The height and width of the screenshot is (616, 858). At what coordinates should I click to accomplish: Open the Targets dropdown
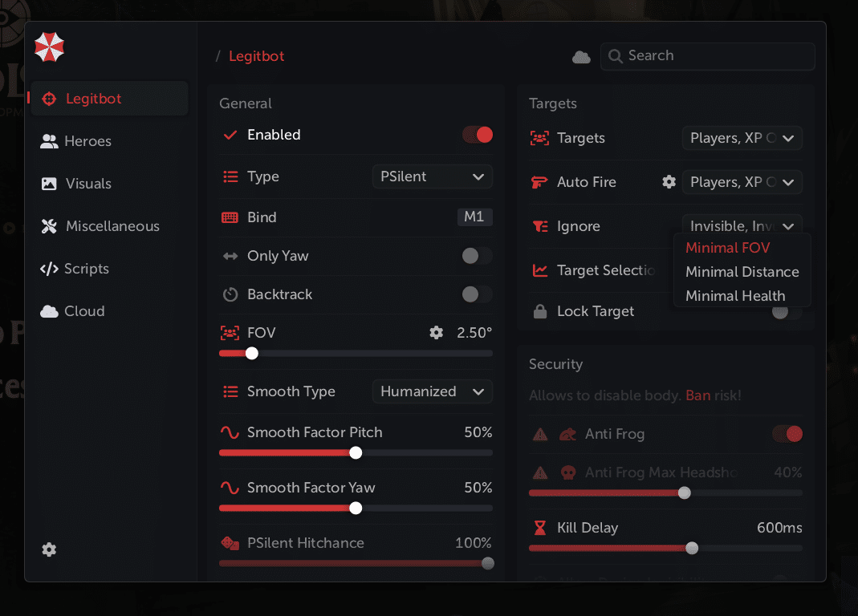click(742, 138)
